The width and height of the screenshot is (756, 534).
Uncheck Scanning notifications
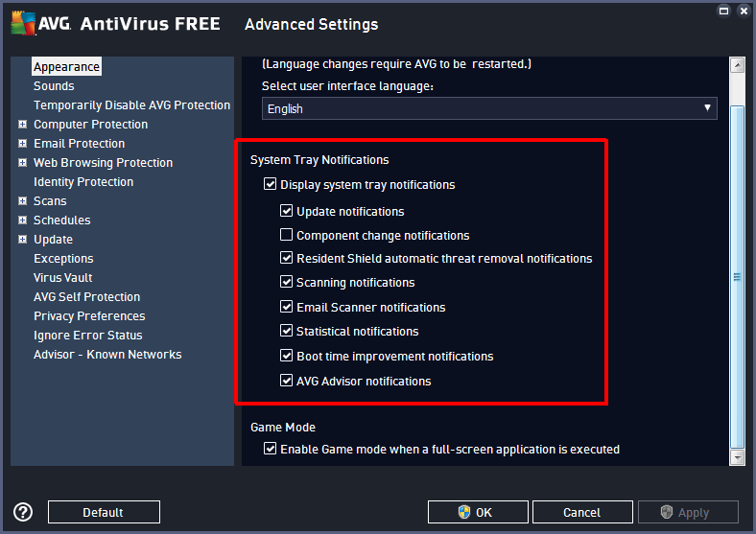coord(287,282)
